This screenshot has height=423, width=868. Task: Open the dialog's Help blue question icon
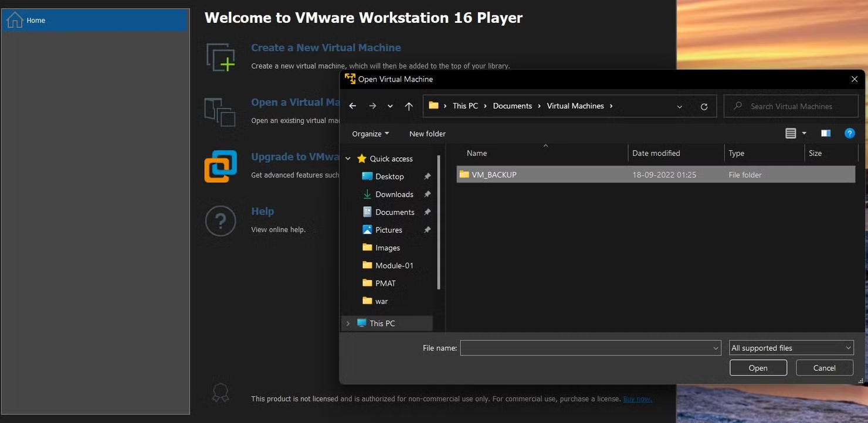coord(850,133)
